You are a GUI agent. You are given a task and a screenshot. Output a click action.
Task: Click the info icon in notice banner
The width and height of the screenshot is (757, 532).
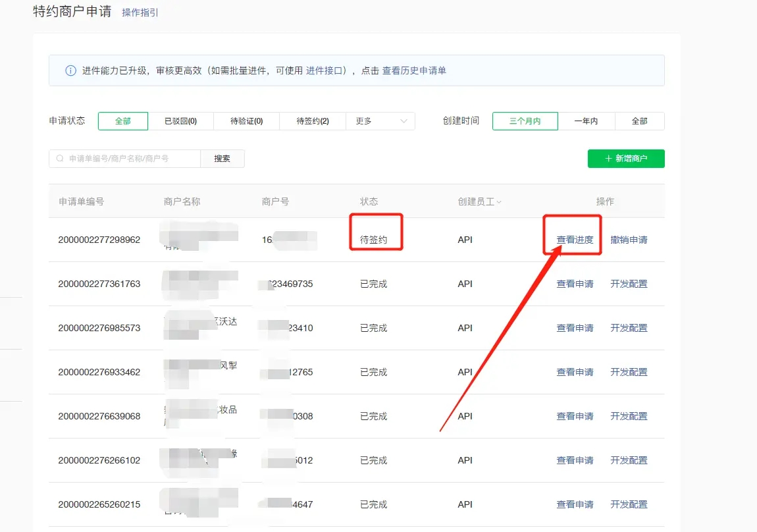tap(70, 70)
